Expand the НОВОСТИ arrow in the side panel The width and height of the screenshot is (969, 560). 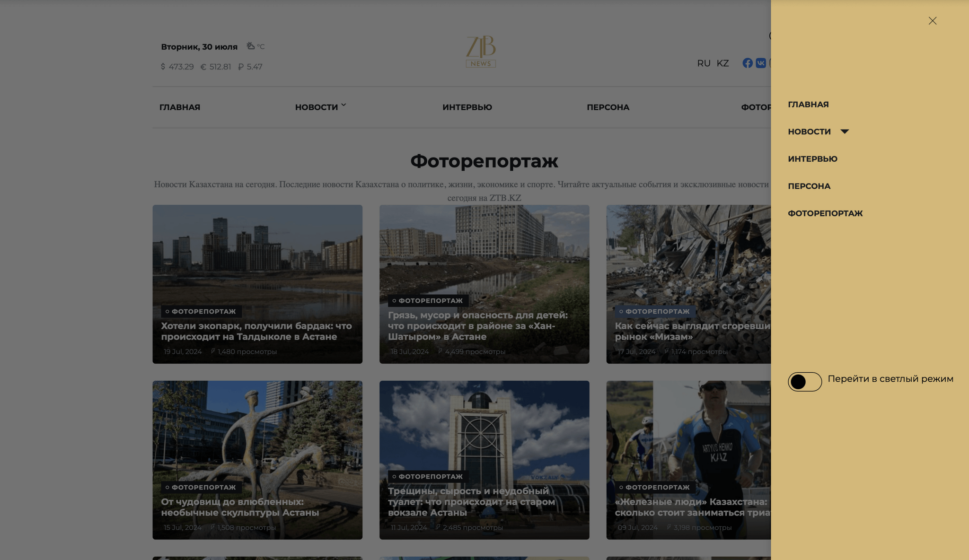845,131
